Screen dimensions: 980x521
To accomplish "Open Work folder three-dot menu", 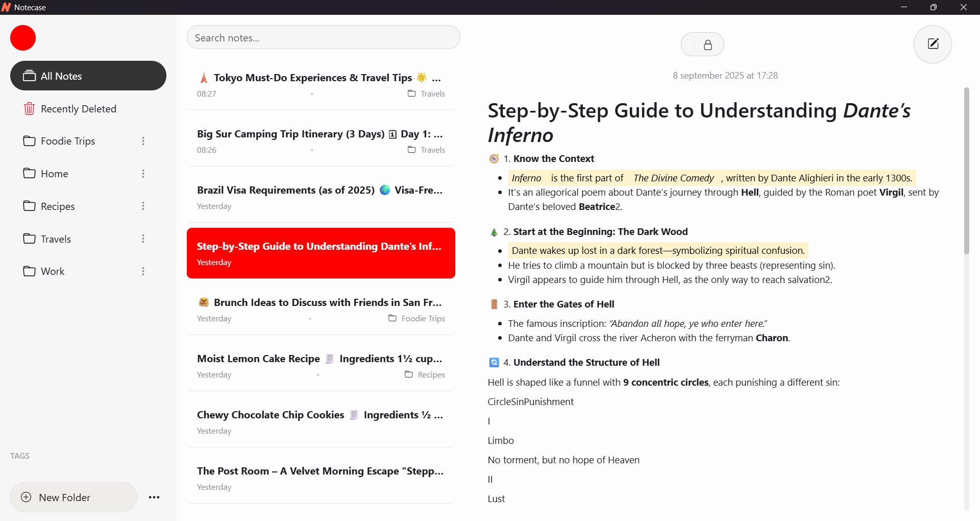I will [143, 271].
